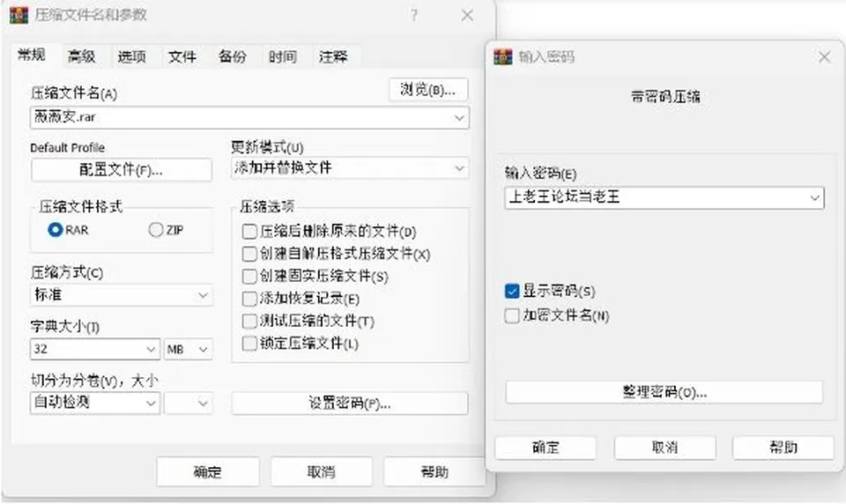The image size is (846, 504).
Task: Select the ZIP archive format
Action: tap(156, 230)
